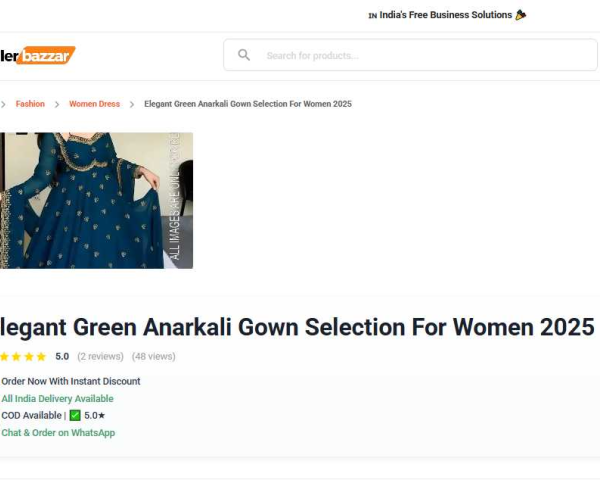
Task: Focus the Search for products field
Action: 410,55
